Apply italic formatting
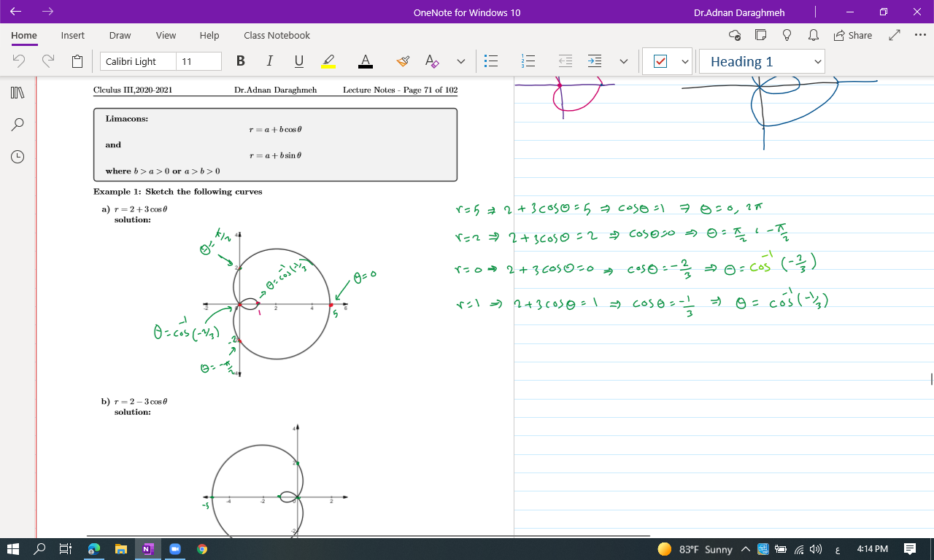 [x=270, y=61]
